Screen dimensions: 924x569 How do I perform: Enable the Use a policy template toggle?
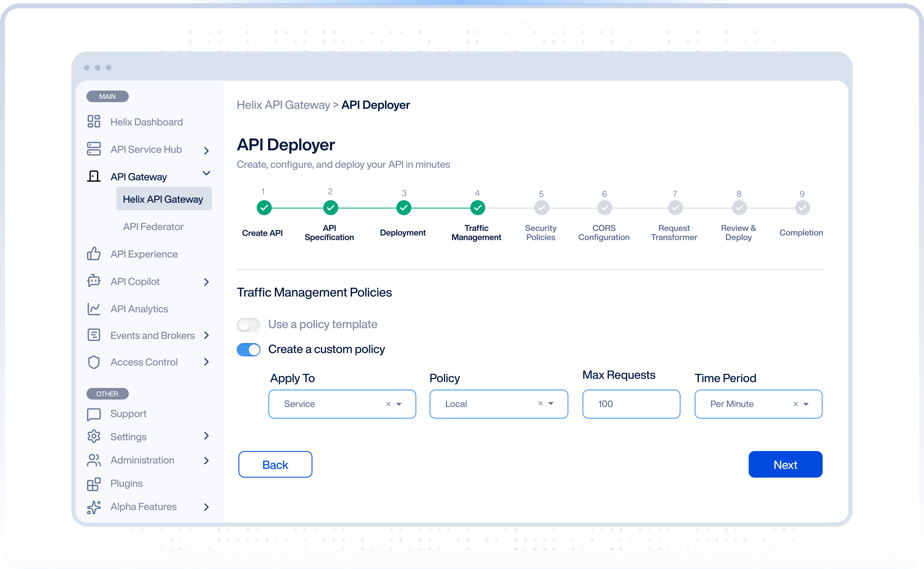(248, 325)
